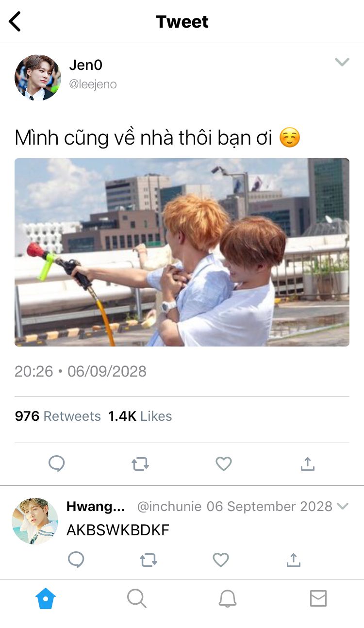Open the Messages envelope tab
The width and height of the screenshot is (364, 628).
[318, 599]
